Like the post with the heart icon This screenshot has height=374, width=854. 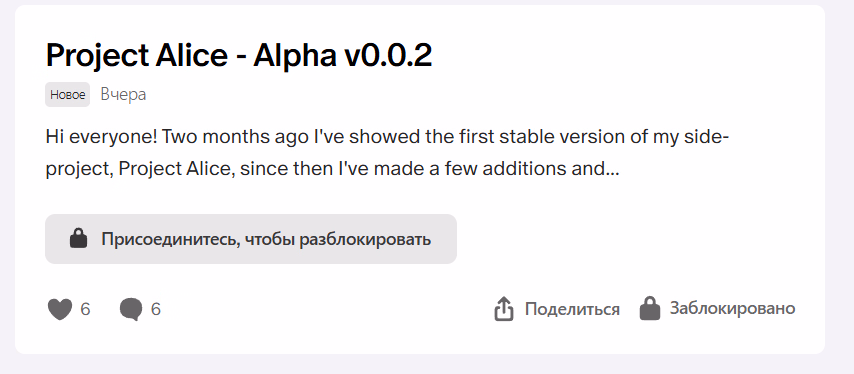coord(60,309)
